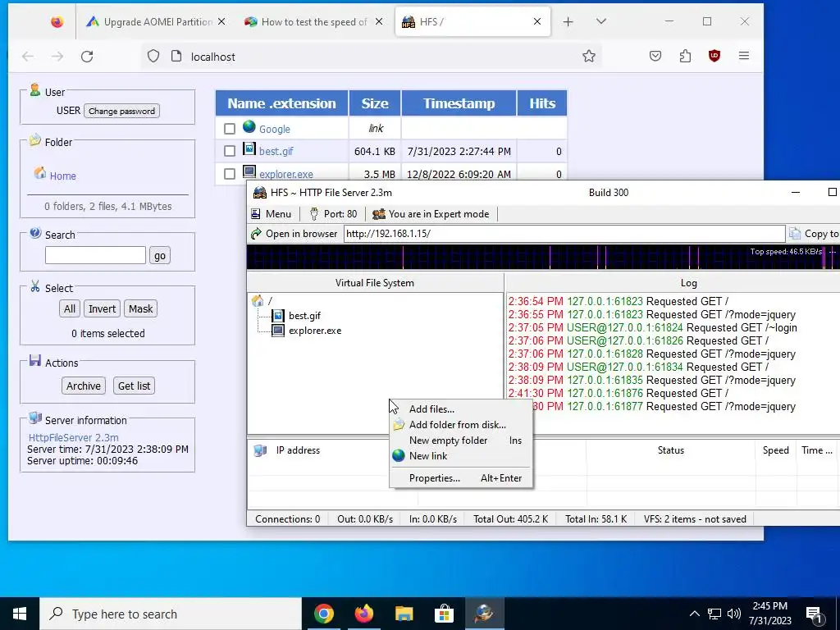Image resolution: width=840 pixels, height=630 pixels.
Task: Click the Change password button
Action: pos(121,111)
